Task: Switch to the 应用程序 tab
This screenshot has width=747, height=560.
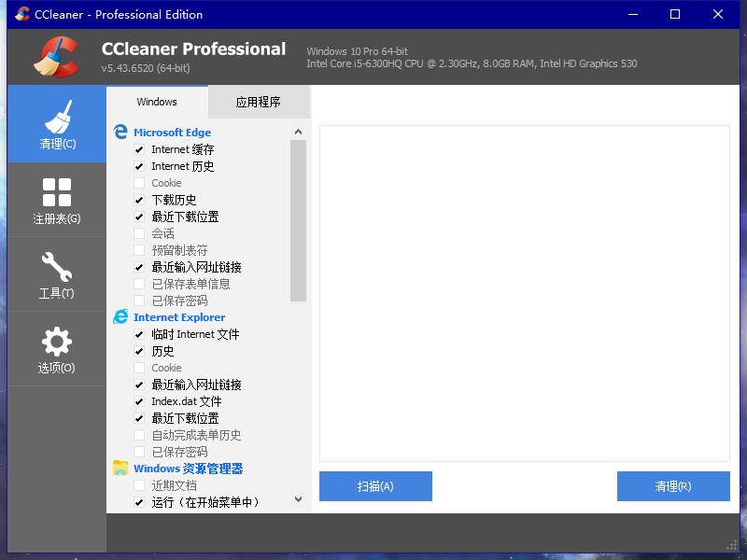Action: tap(259, 102)
